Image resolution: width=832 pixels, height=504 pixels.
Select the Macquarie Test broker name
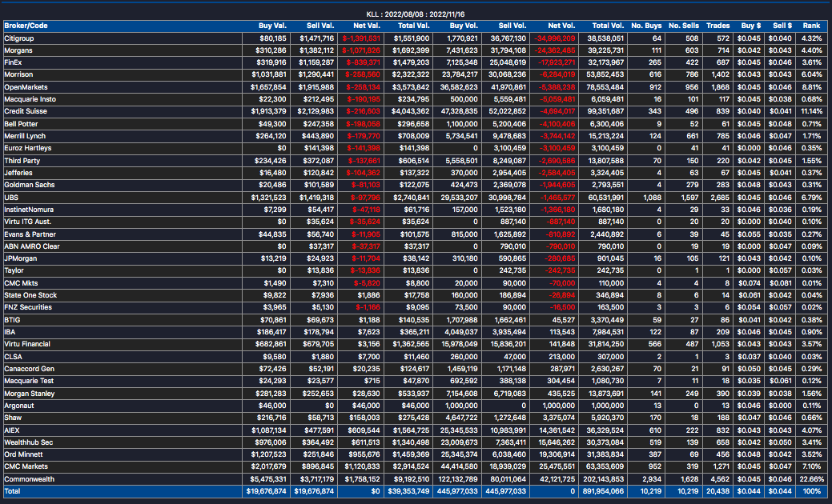[x=29, y=381]
